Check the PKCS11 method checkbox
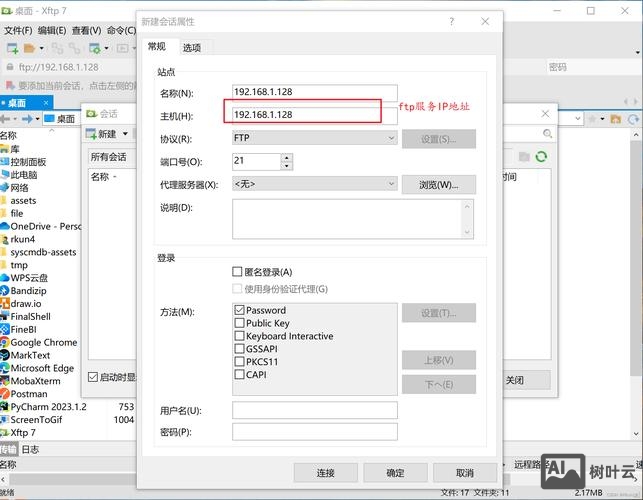 [239, 361]
